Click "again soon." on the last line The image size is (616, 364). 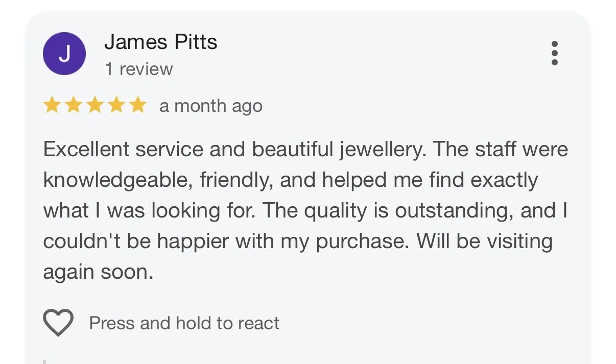tap(98, 272)
